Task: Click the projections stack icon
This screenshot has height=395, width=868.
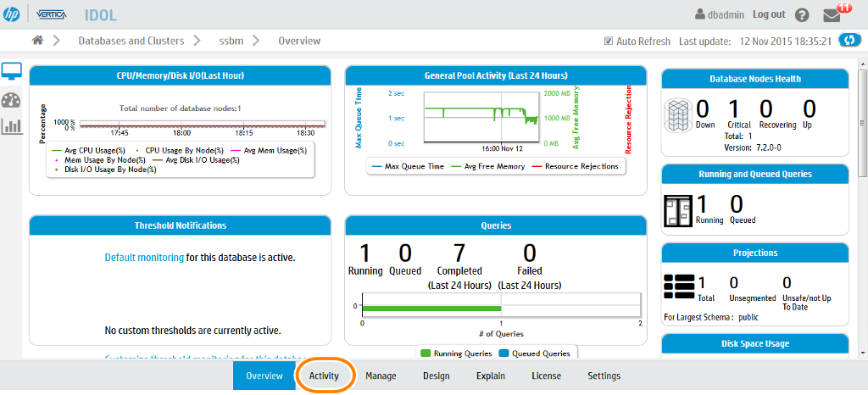Action: tap(678, 288)
